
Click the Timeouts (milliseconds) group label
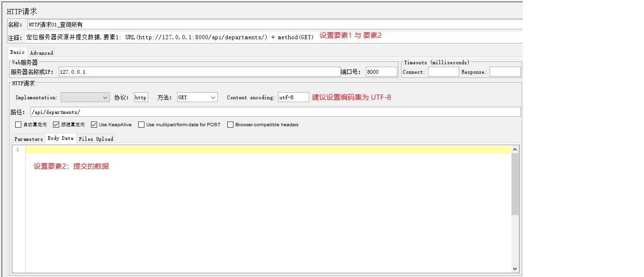click(x=437, y=62)
